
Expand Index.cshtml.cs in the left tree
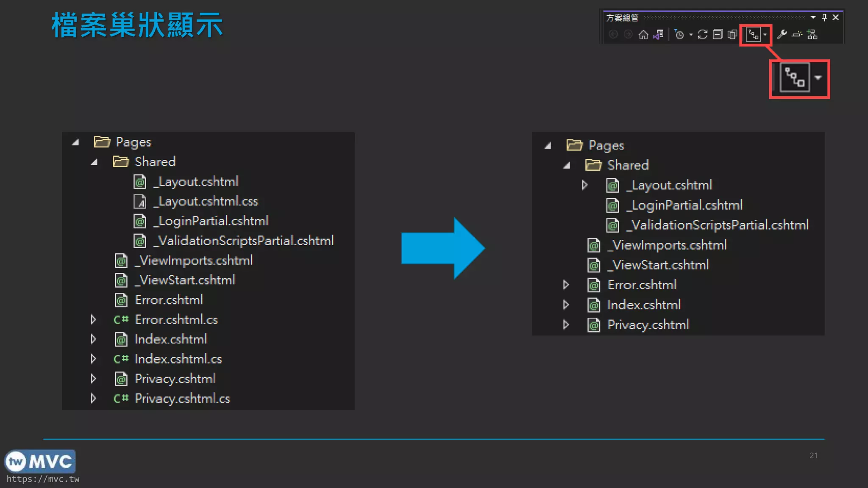93,359
